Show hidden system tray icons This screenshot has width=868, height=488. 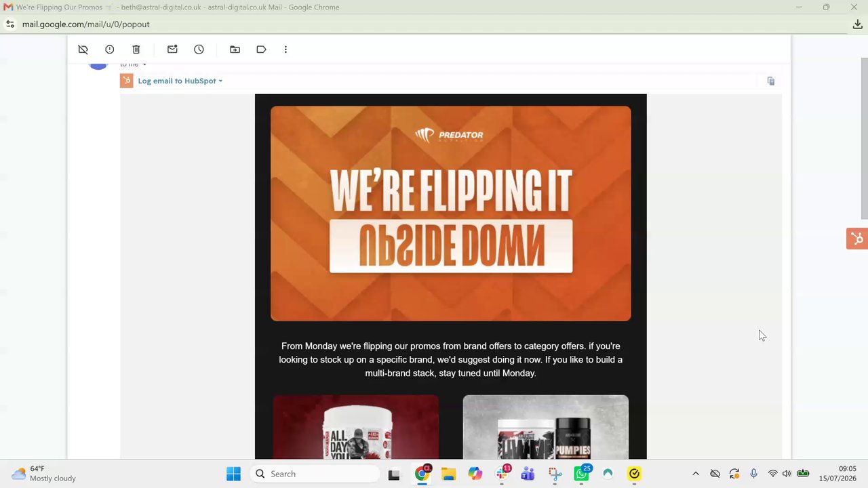click(x=695, y=474)
